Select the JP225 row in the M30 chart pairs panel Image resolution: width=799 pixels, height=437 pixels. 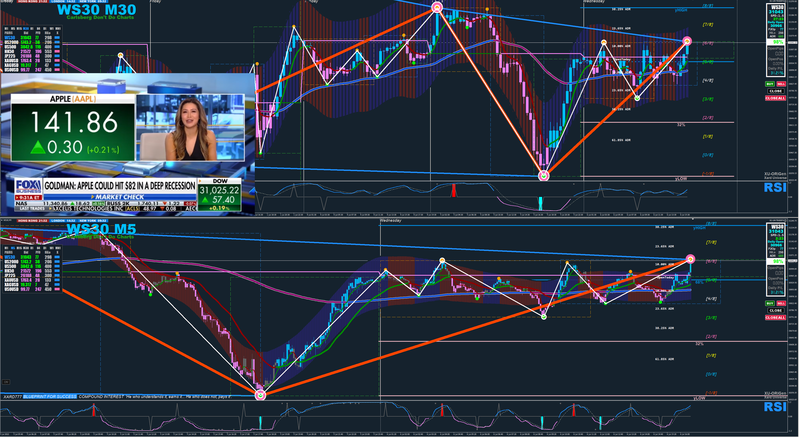[32, 56]
